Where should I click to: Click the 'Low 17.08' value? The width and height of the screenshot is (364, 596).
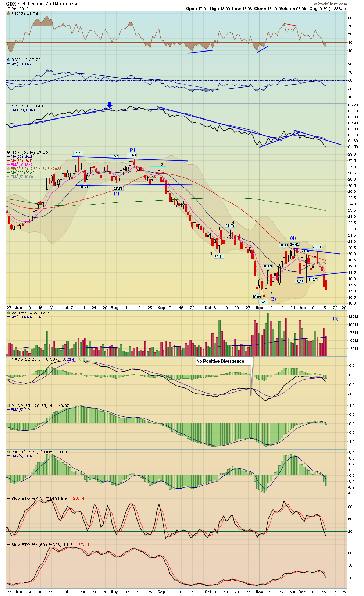coord(242,8)
